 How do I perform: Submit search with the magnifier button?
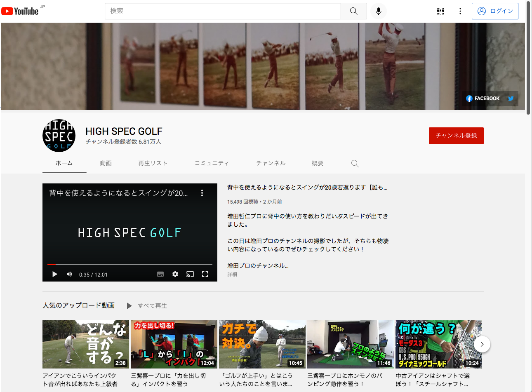(354, 11)
